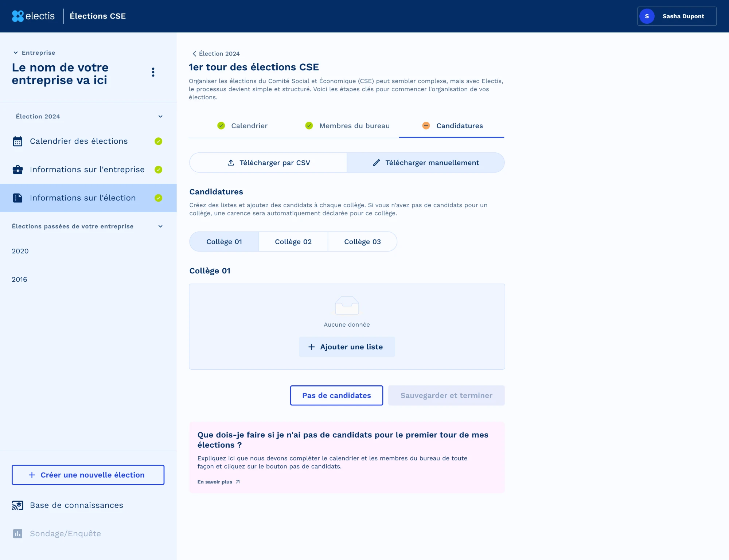
Task: Open the Membres du bureau tab
Action: pyautogui.click(x=347, y=126)
